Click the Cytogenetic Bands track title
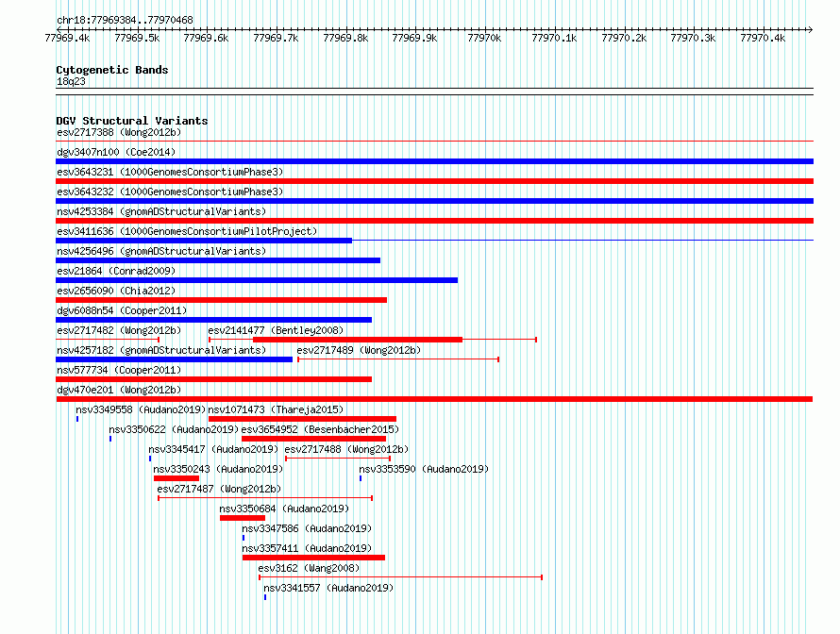This screenshot has height=634, width=840. [x=112, y=70]
